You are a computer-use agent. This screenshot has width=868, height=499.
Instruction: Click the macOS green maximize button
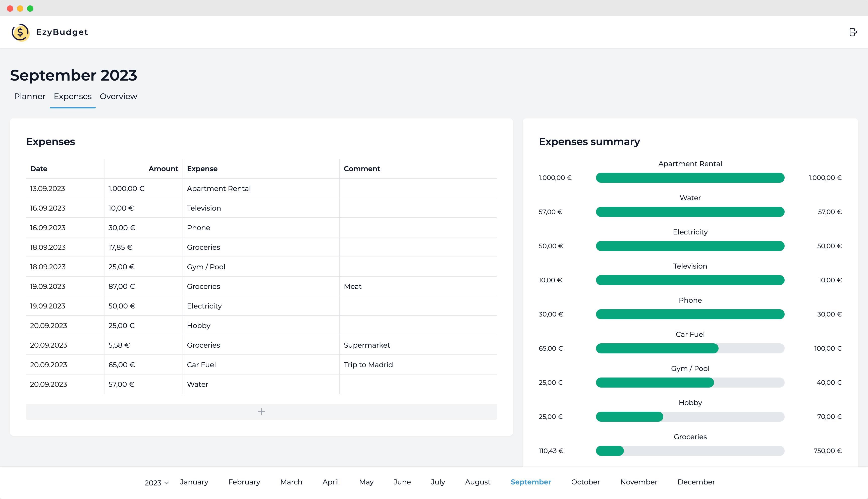tap(30, 8)
